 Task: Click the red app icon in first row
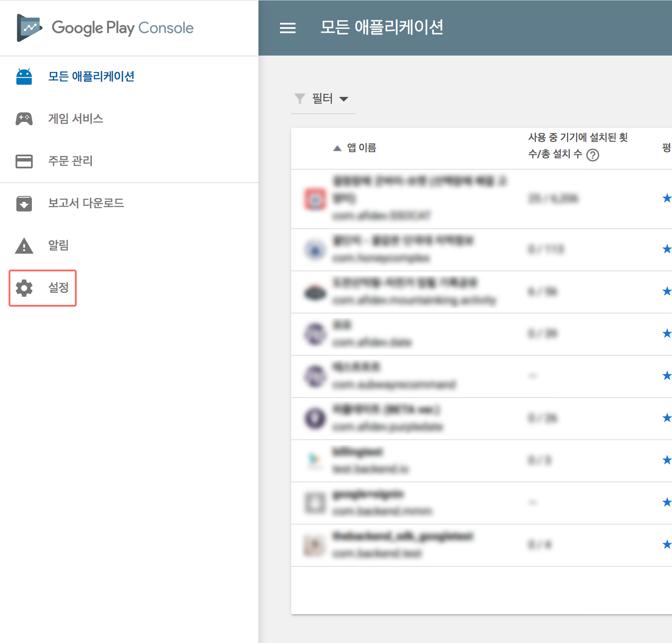(315, 199)
